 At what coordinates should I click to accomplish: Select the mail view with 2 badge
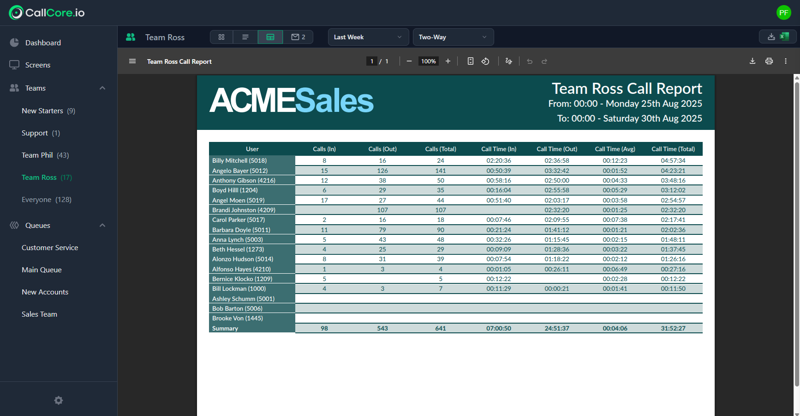(x=298, y=37)
